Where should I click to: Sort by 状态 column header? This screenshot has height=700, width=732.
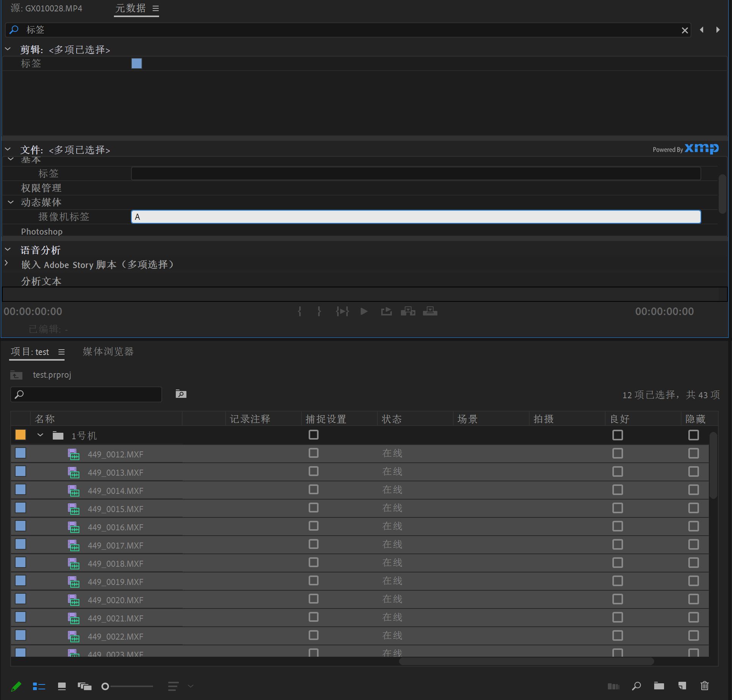pos(415,419)
